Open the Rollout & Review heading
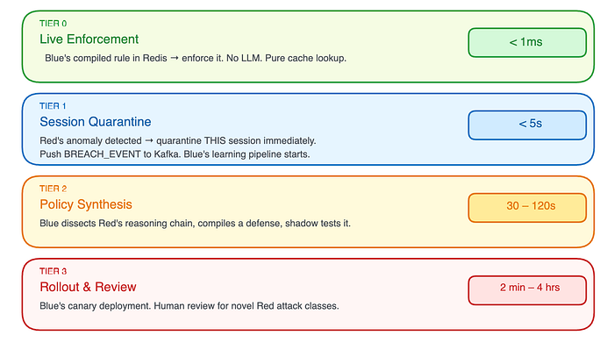The image size is (614, 364). point(88,287)
